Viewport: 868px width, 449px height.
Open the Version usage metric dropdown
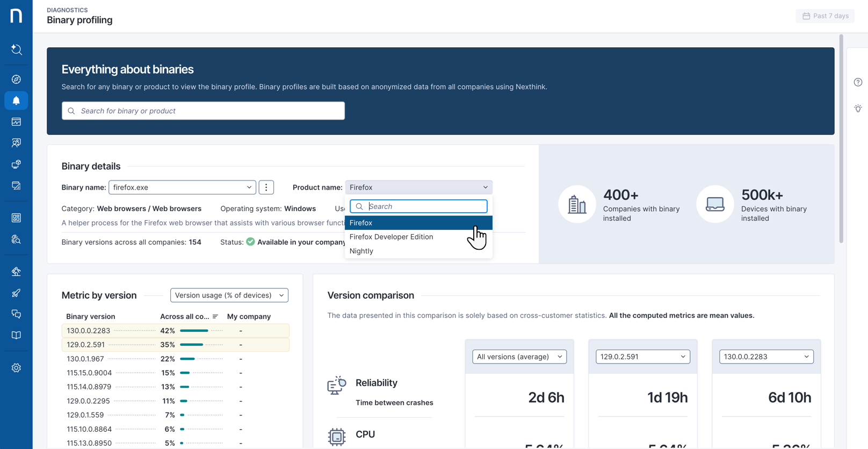(x=229, y=295)
